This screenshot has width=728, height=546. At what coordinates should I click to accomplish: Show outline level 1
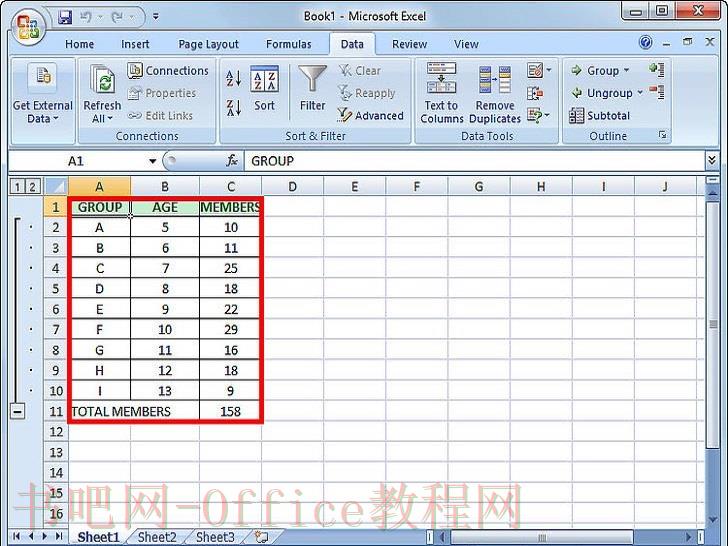click(x=17, y=187)
